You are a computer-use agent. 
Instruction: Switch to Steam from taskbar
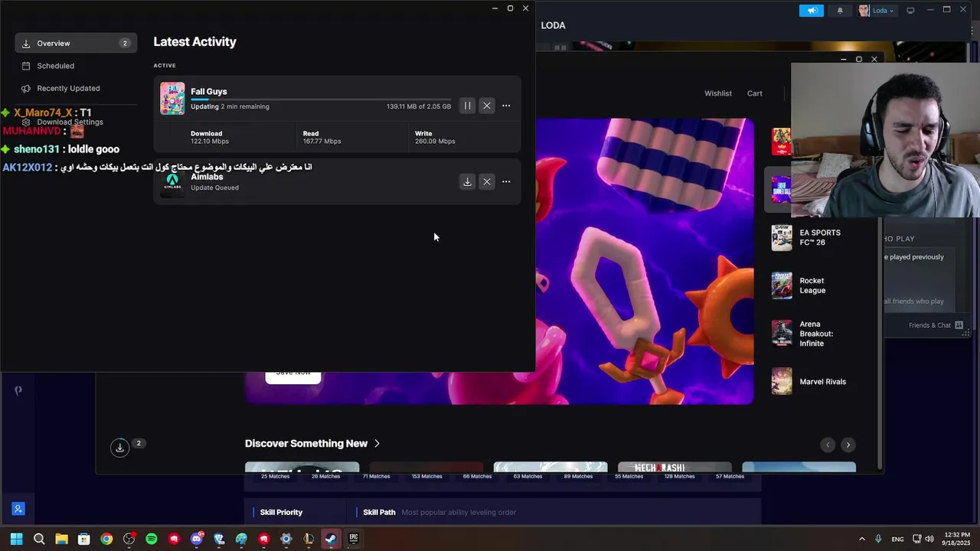point(331,539)
